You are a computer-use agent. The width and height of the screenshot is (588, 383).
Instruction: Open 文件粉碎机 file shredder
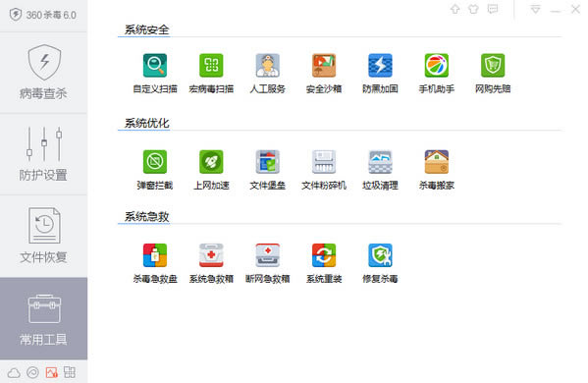point(324,162)
